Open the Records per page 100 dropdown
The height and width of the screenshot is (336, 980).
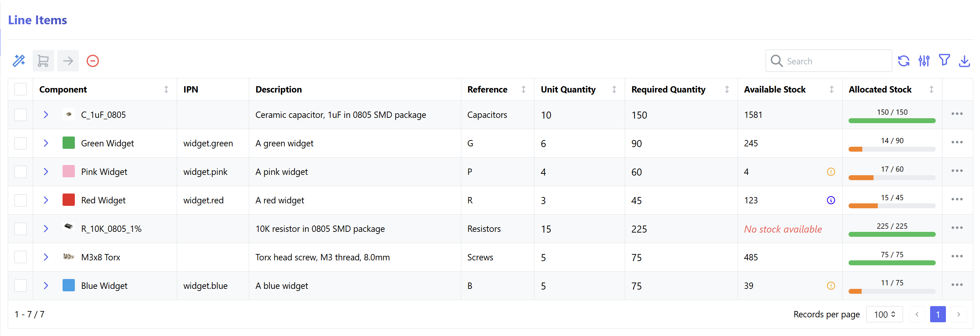(x=884, y=314)
